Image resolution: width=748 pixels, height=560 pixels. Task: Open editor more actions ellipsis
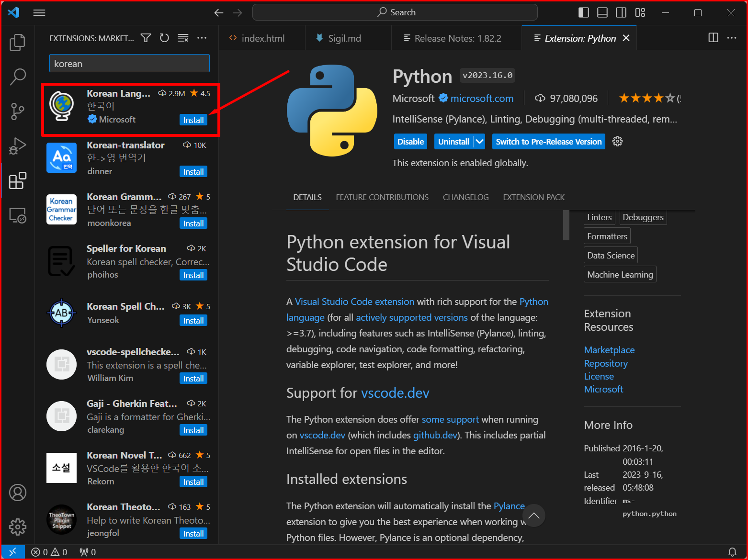coord(732,38)
